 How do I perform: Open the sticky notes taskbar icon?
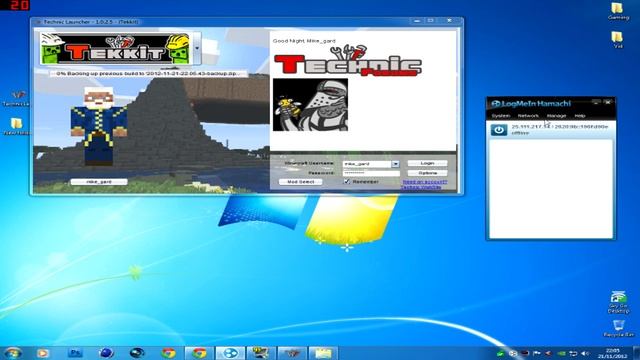click(322, 353)
